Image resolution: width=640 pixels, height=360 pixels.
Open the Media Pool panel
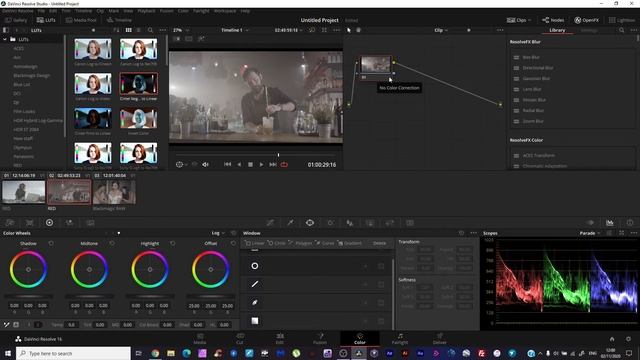coord(81,20)
